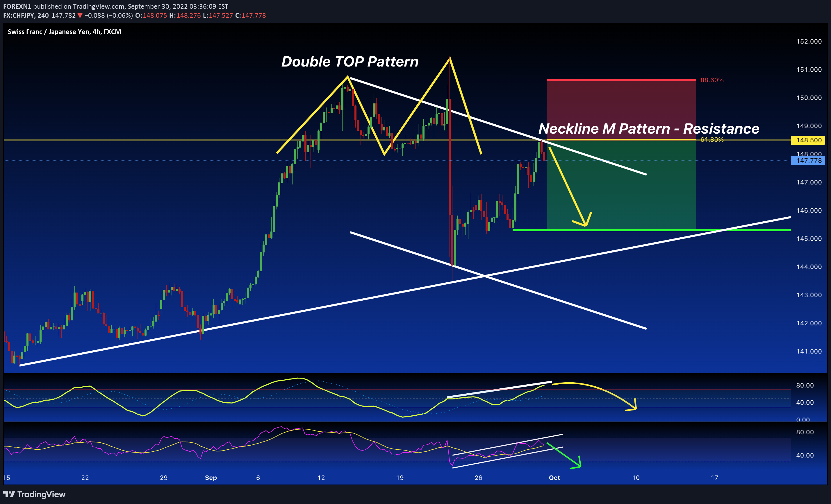
Task: Click the '19' date axis label
Action: tap(400, 478)
